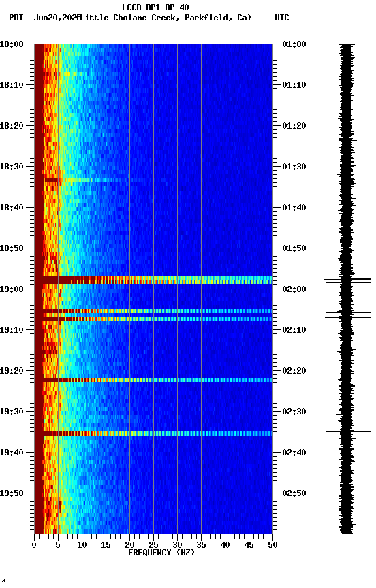Image resolution: width=376 pixels, height=588 pixels.
Task: Click the spectrogram event band near 19:22
Action: coord(153,380)
